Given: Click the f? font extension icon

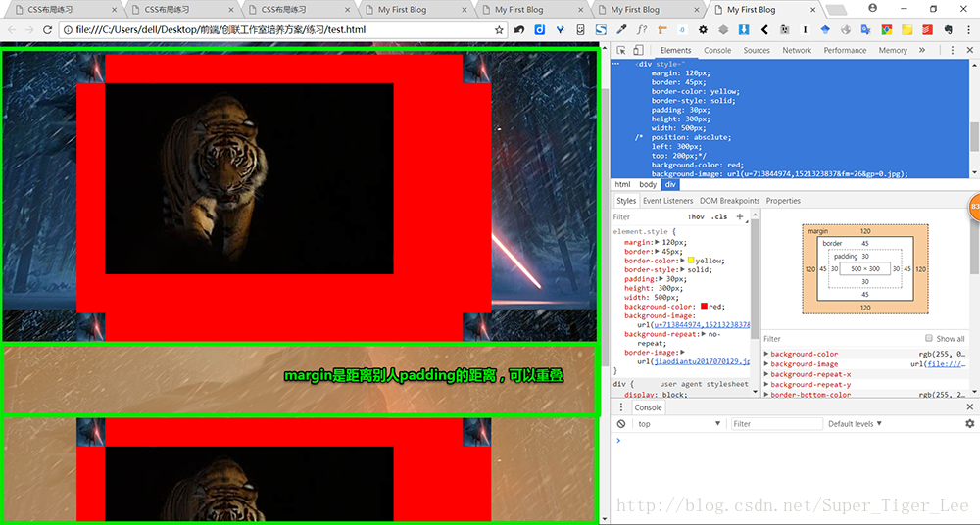Looking at the screenshot, I should [642, 30].
